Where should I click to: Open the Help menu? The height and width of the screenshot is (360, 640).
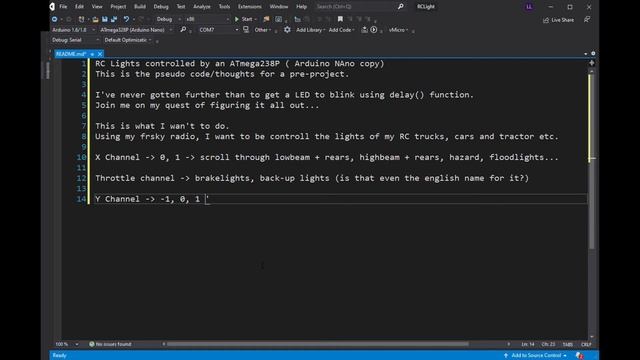[x=301, y=7]
